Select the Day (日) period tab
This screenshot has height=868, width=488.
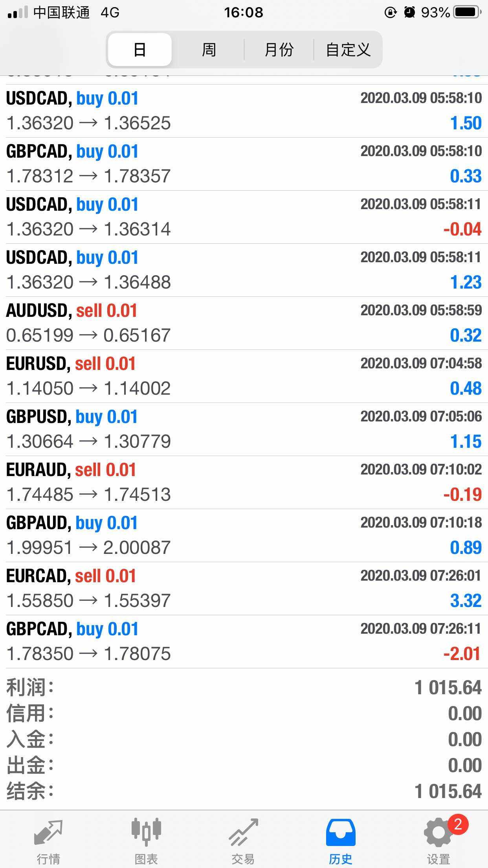(140, 50)
